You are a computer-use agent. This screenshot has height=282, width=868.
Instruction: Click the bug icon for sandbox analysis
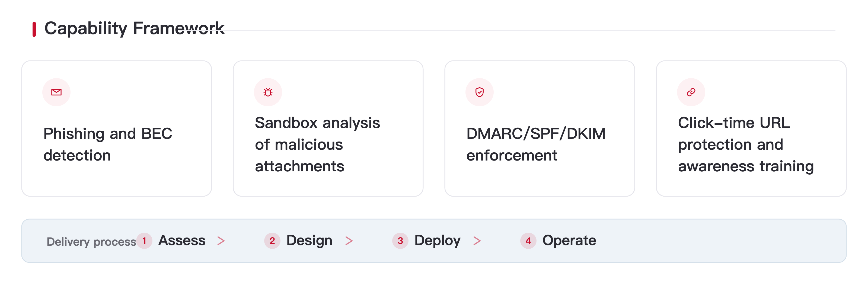[268, 92]
